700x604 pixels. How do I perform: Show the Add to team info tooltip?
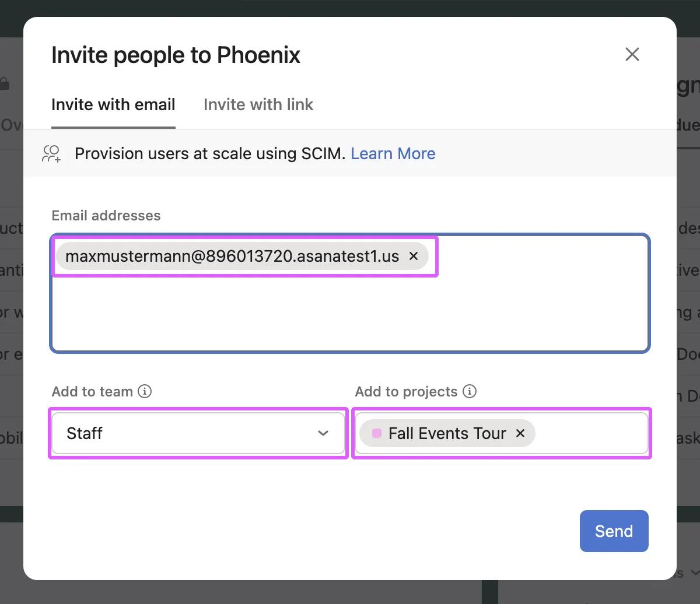[x=145, y=391]
